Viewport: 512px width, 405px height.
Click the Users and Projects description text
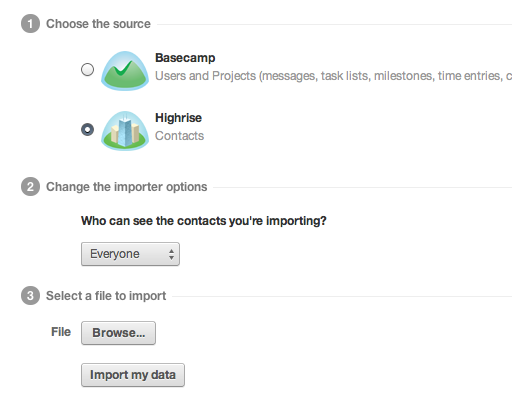click(x=333, y=76)
